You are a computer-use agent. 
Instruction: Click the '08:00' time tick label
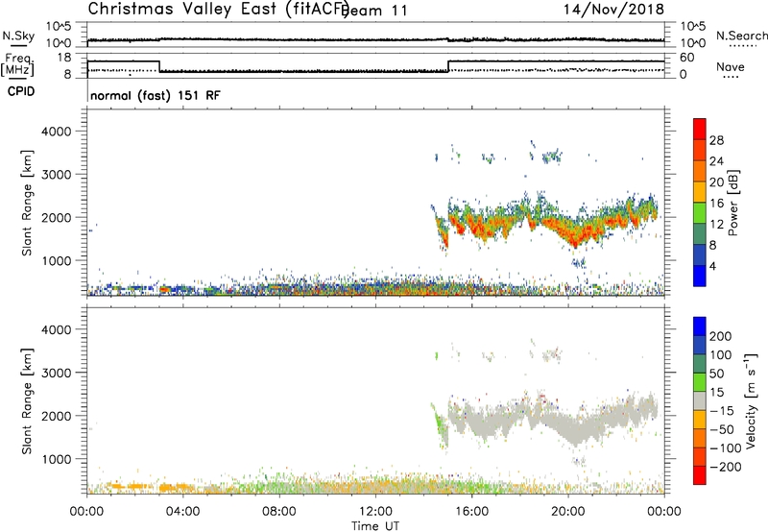279,512
